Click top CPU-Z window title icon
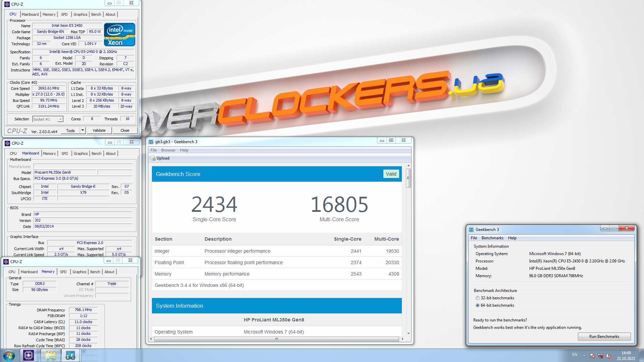644x362 pixels. pyautogui.click(x=7, y=4)
